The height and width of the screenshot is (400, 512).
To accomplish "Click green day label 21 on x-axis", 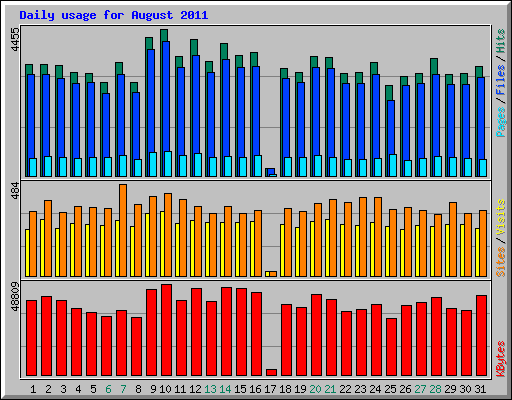I will coord(330,389).
